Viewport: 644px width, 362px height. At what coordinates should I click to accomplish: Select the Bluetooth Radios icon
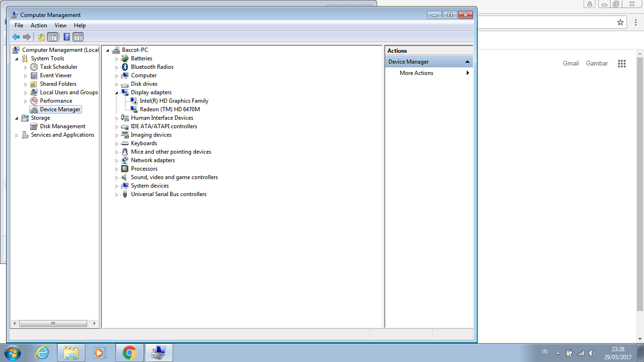pos(125,67)
